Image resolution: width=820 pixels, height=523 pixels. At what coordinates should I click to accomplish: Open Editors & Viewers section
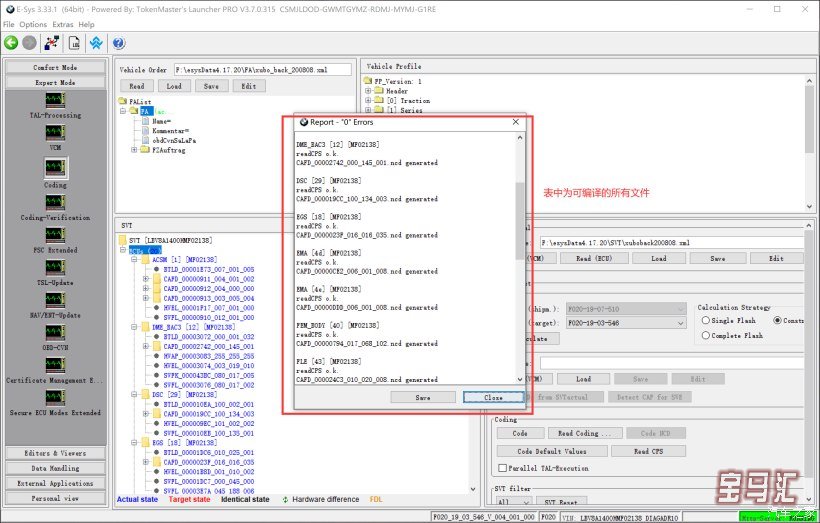(x=55, y=453)
